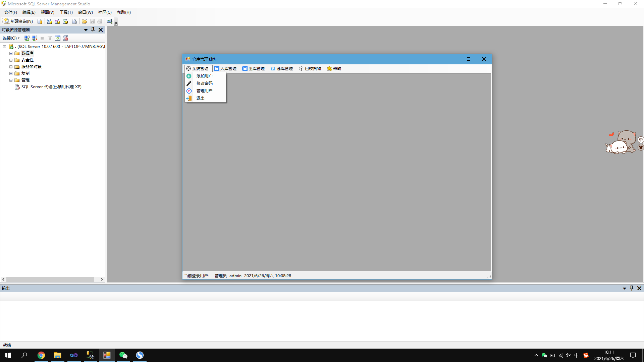Select 修改密码 in the system menu

click(x=204, y=83)
